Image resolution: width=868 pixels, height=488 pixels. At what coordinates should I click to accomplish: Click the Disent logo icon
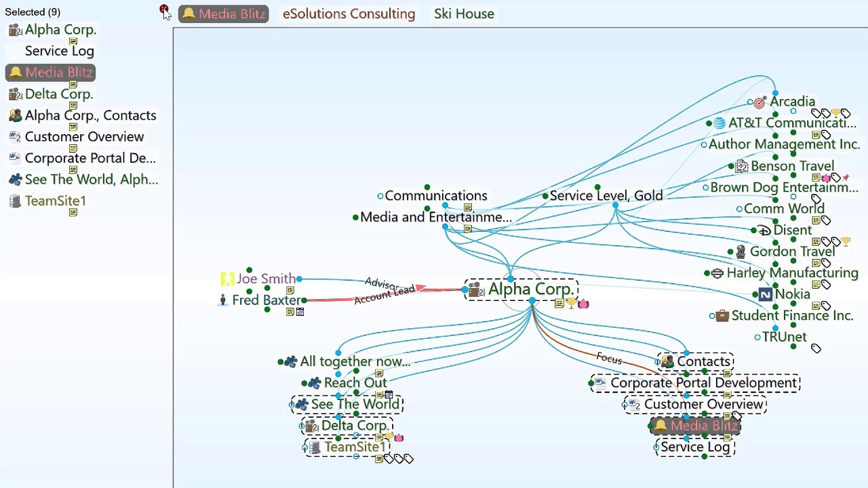pos(764,230)
